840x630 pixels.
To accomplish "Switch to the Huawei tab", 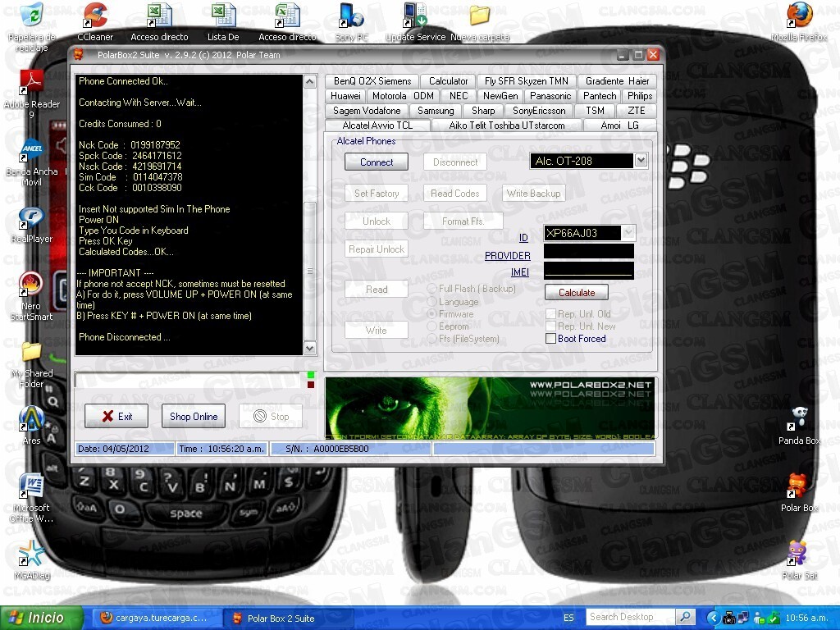I will 345,96.
